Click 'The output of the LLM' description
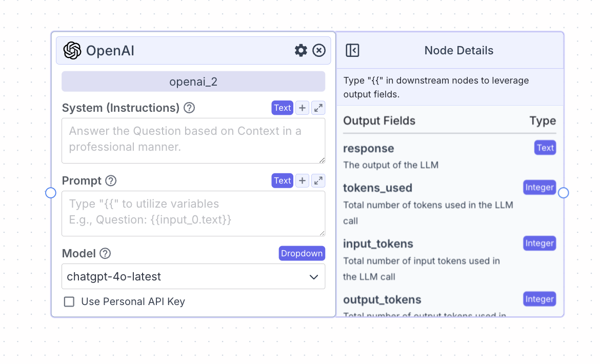Screen dimensions: 600x364 point(391,165)
